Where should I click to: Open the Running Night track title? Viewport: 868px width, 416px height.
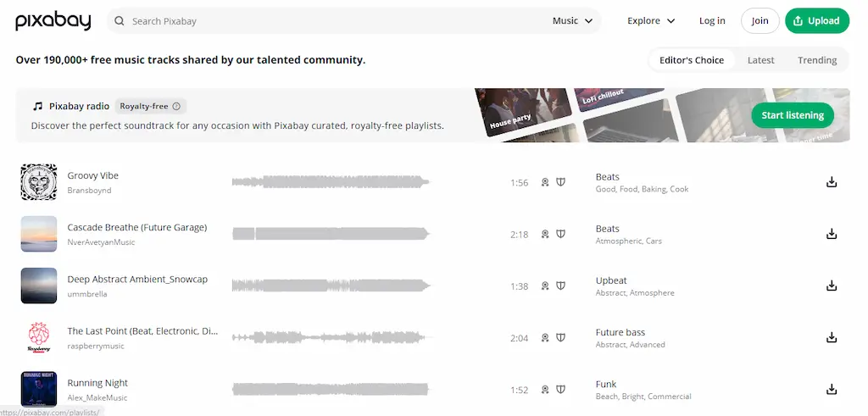(x=97, y=383)
